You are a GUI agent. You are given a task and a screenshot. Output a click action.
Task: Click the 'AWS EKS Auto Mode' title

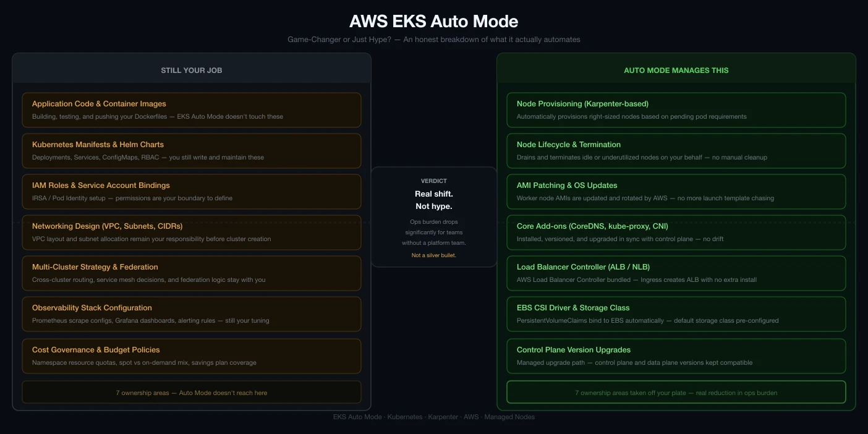(x=433, y=21)
